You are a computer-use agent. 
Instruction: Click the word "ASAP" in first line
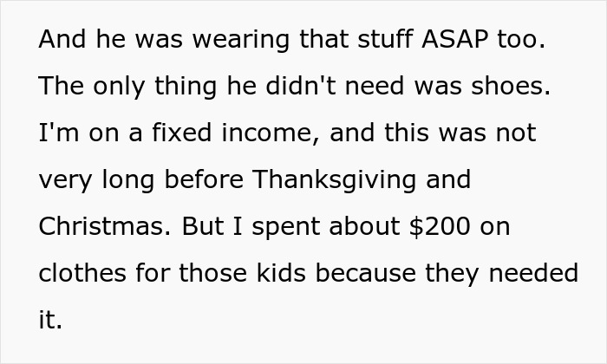(455, 39)
